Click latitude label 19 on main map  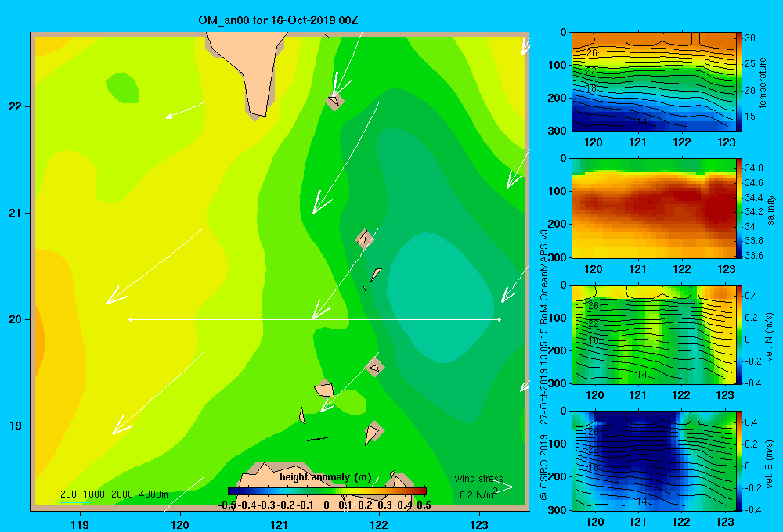(16, 426)
